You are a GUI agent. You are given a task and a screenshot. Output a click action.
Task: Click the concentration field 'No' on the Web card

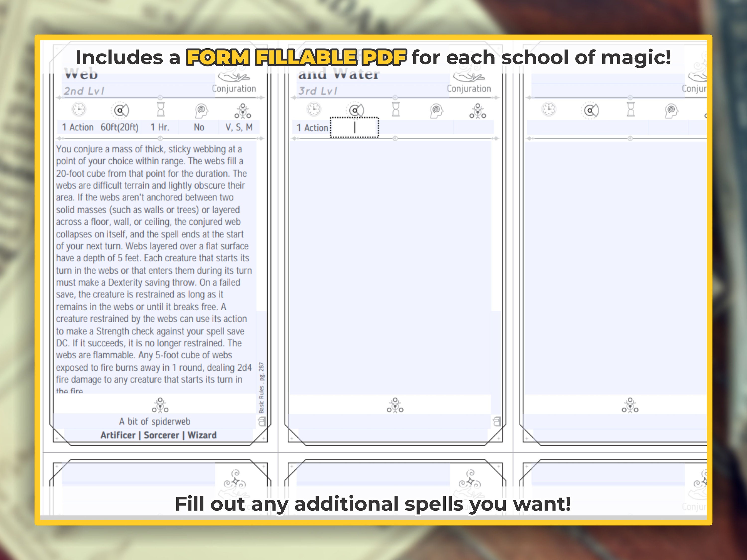tap(199, 127)
